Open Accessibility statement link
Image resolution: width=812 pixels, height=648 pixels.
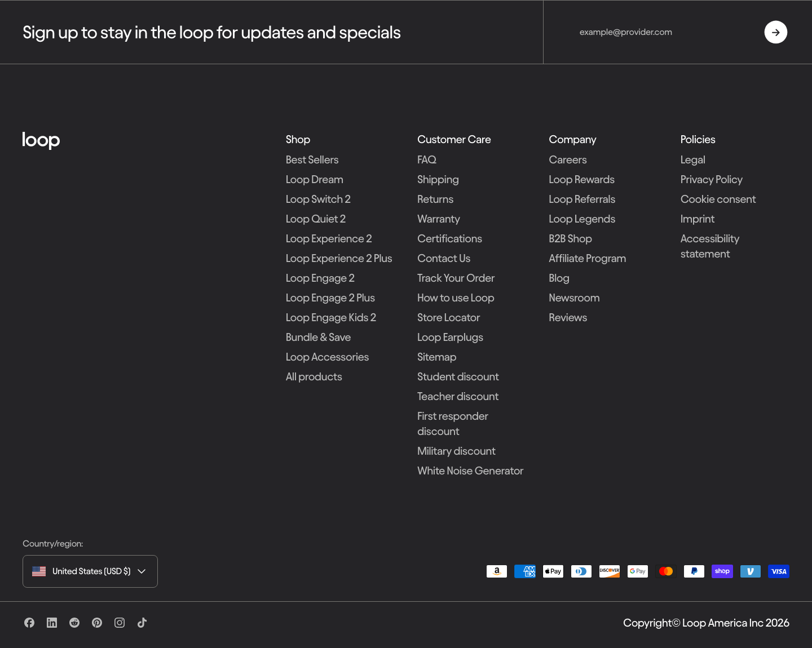(710, 246)
